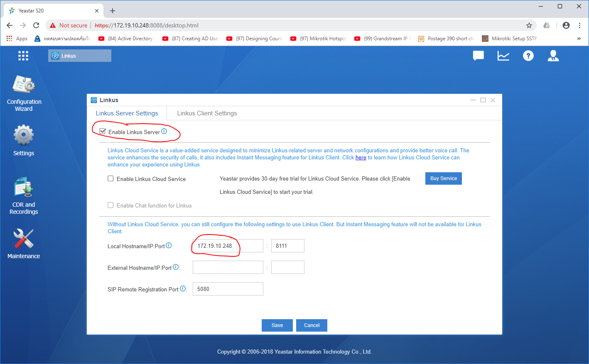Select the Yeastar S20 browser tab

point(53,11)
